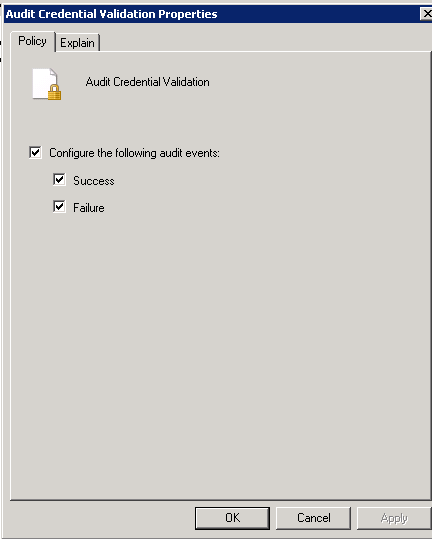The width and height of the screenshot is (432, 539).
Task: Click blank tab strip beside Explain tab
Action: tap(265, 42)
